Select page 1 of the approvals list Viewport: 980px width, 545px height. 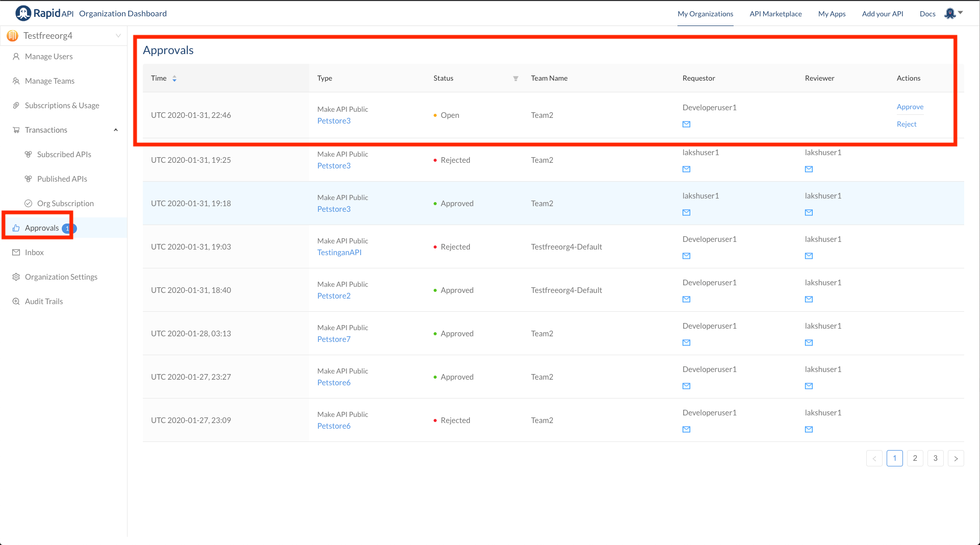point(895,458)
